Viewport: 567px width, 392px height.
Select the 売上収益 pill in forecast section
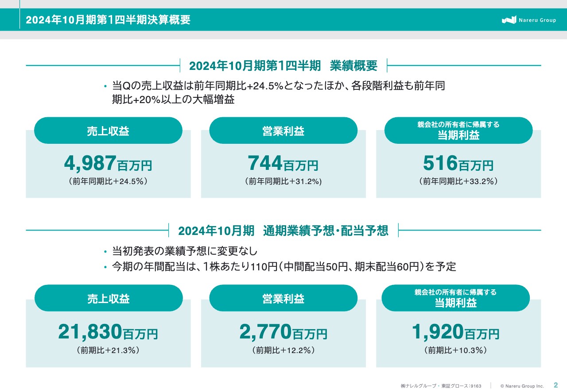[109, 298]
